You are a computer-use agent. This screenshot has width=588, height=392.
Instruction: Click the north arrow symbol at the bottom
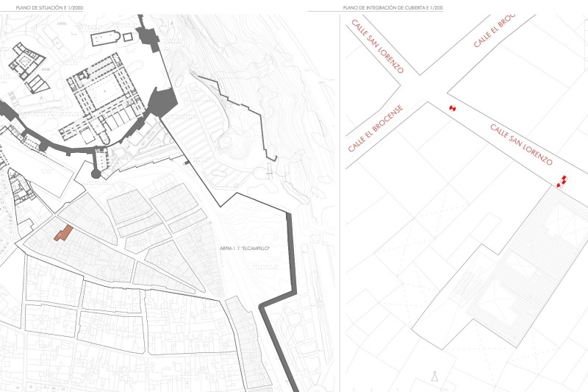[436, 376]
